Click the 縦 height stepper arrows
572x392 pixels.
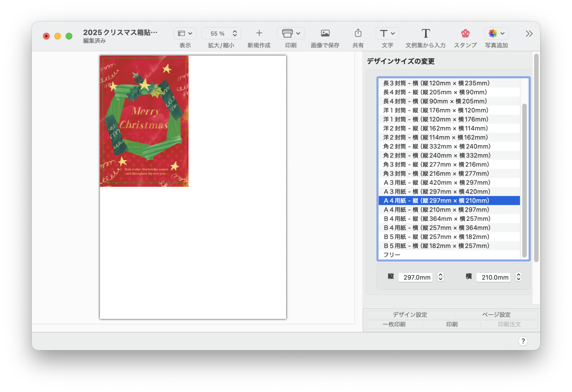(x=440, y=277)
